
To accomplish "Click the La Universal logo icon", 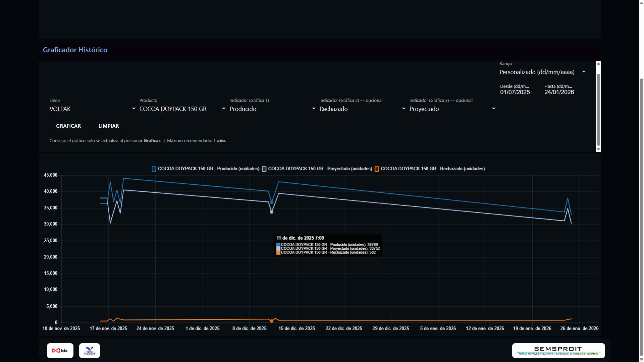I will tap(90, 351).
